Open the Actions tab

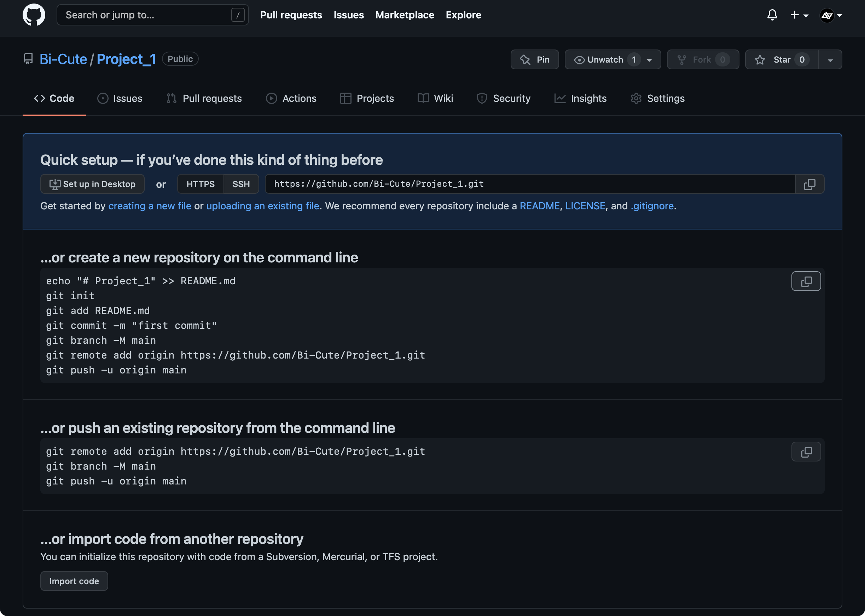click(x=291, y=98)
